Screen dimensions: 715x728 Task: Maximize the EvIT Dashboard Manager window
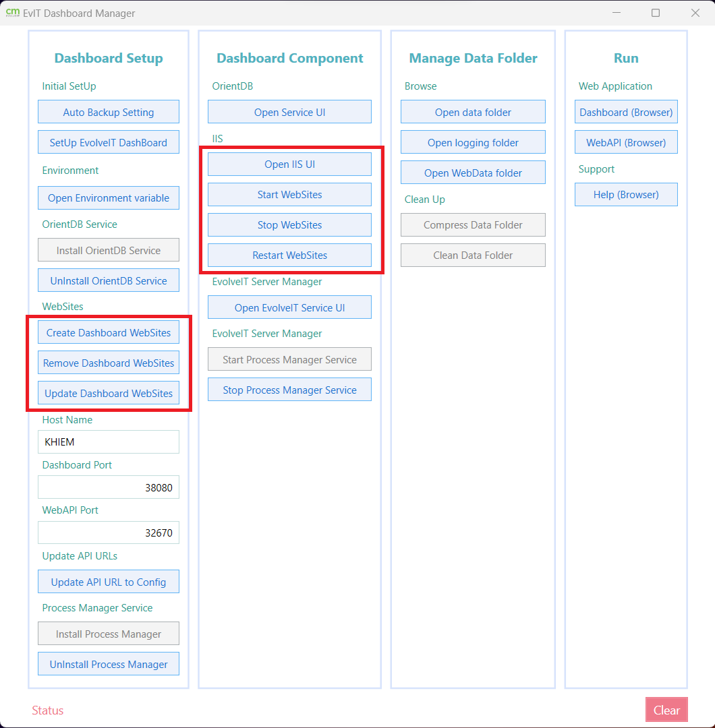coord(656,13)
